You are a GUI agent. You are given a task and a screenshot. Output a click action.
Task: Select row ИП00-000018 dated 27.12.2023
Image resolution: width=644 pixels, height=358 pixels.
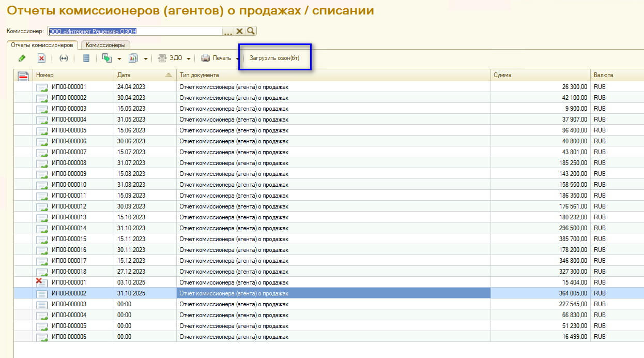(x=207, y=272)
